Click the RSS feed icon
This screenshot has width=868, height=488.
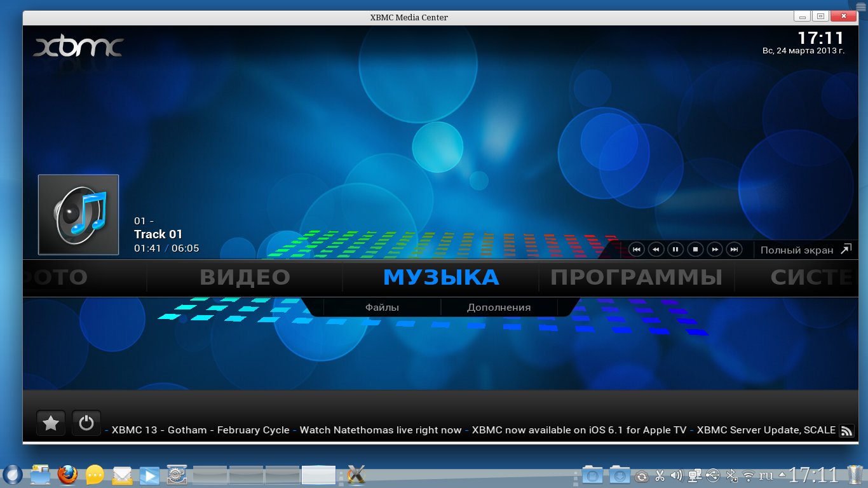tap(846, 431)
